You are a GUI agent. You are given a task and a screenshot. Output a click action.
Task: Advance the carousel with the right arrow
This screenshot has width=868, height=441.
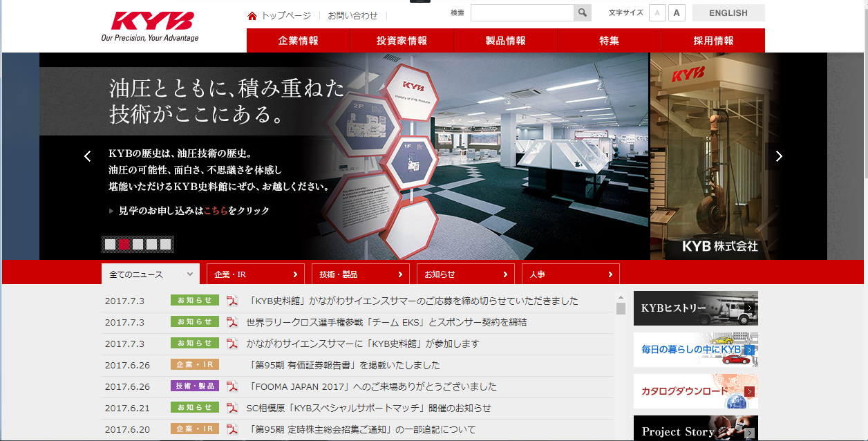point(779,156)
